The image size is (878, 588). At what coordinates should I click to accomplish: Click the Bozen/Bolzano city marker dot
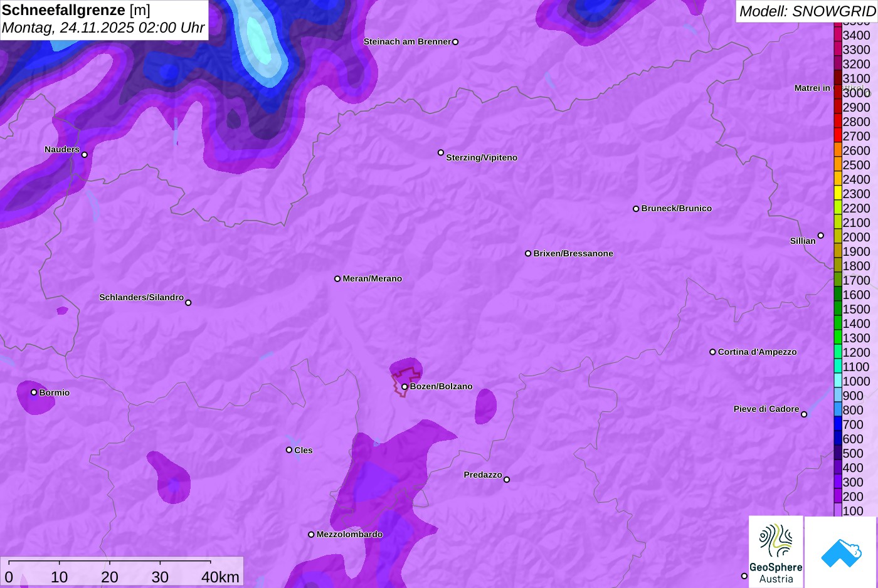tap(405, 387)
